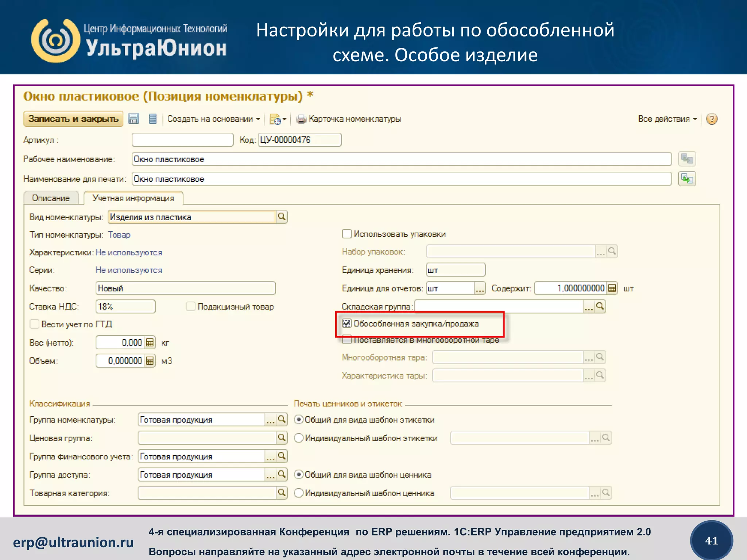Viewport: 747px width, 560px height.
Task: Click the save diskette icon in toolbar
Action: coord(133,119)
